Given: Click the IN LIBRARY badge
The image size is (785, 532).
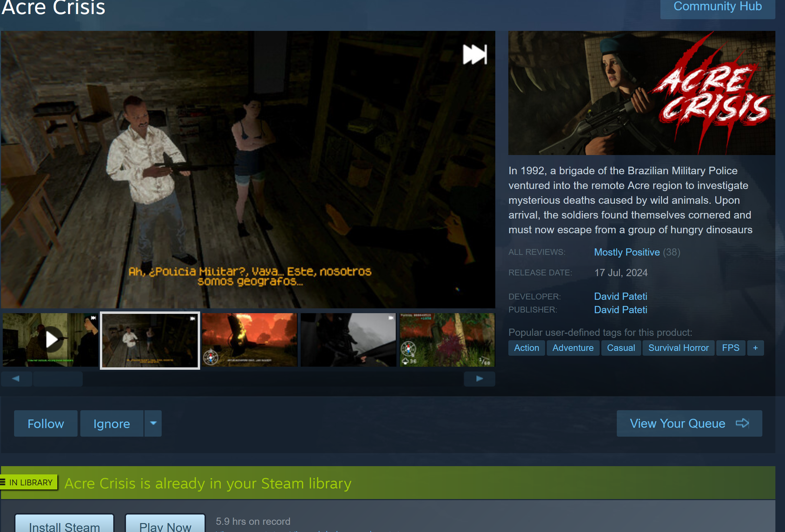Looking at the screenshot, I should (29, 482).
